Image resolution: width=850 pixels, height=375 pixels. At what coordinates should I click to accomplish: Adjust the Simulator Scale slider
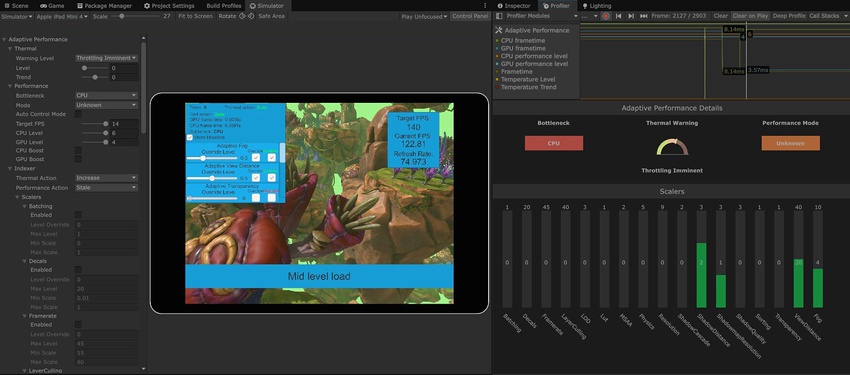click(136, 16)
